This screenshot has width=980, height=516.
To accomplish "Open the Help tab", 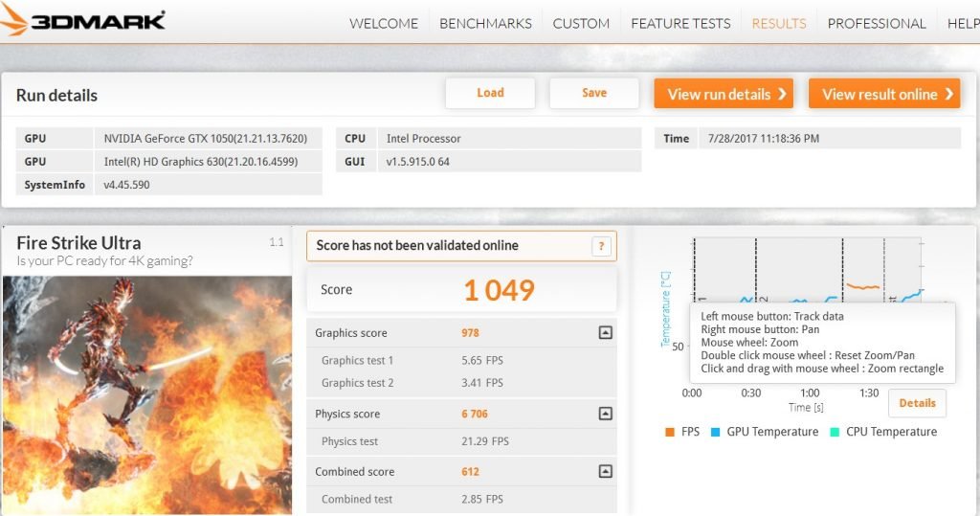I will coord(963,24).
